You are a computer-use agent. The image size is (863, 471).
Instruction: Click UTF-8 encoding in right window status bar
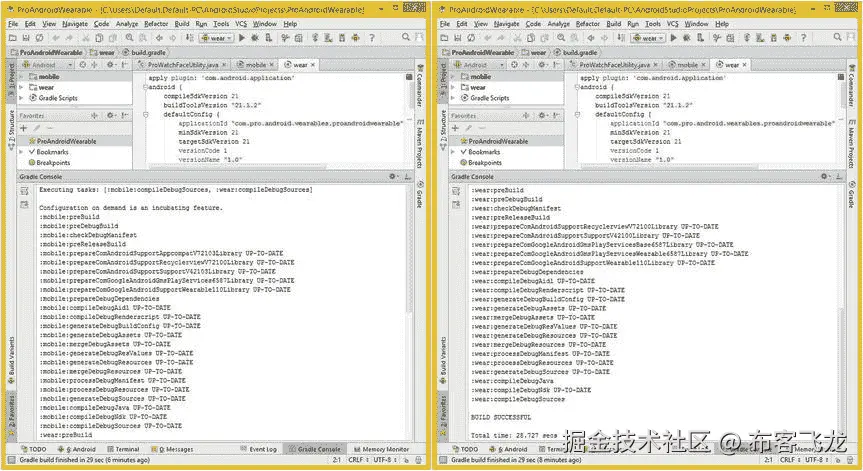[816, 460]
